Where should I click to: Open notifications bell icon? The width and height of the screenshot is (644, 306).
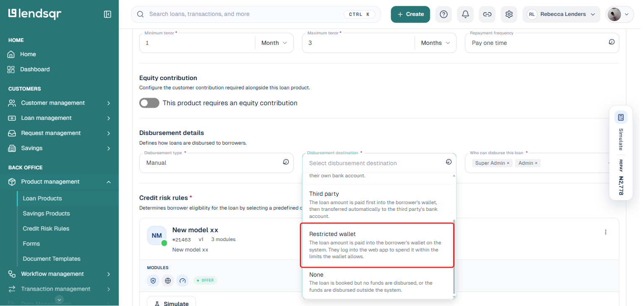tap(465, 14)
